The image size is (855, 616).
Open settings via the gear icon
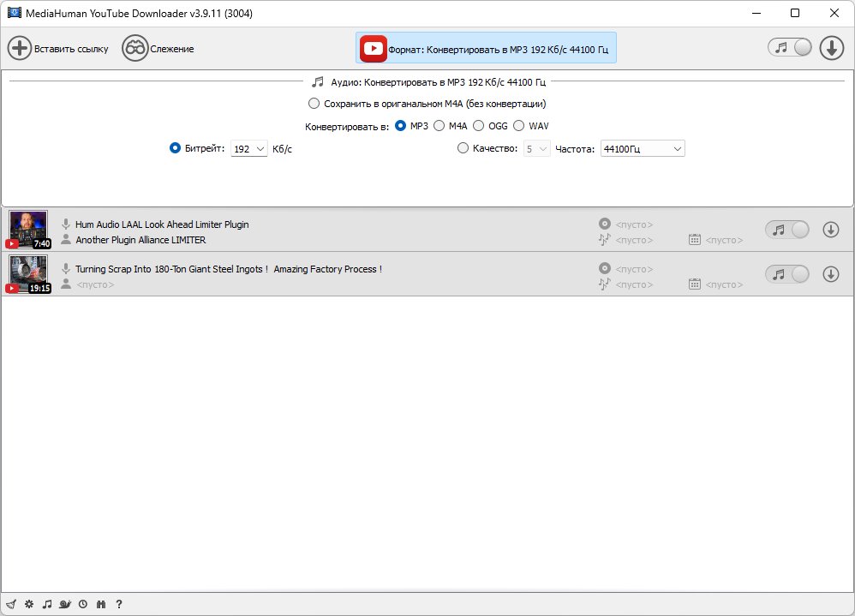click(x=28, y=604)
